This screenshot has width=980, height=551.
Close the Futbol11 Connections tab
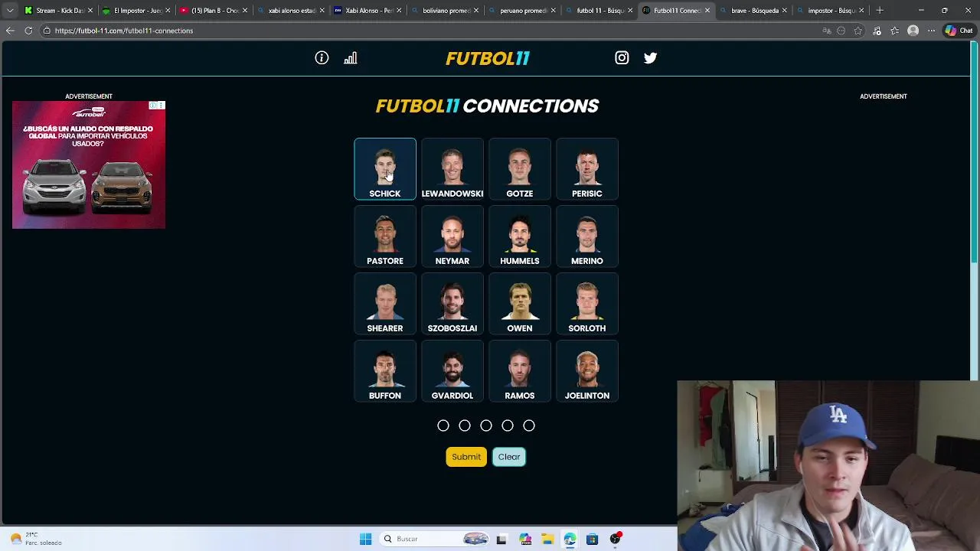[x=707, y=11]
